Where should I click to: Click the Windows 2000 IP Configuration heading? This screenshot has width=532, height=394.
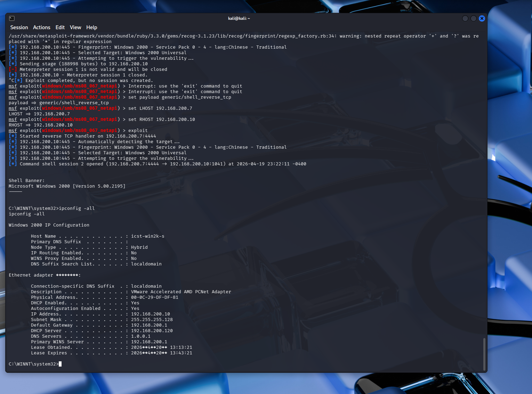pyautogui.click(x=49, y=225)
